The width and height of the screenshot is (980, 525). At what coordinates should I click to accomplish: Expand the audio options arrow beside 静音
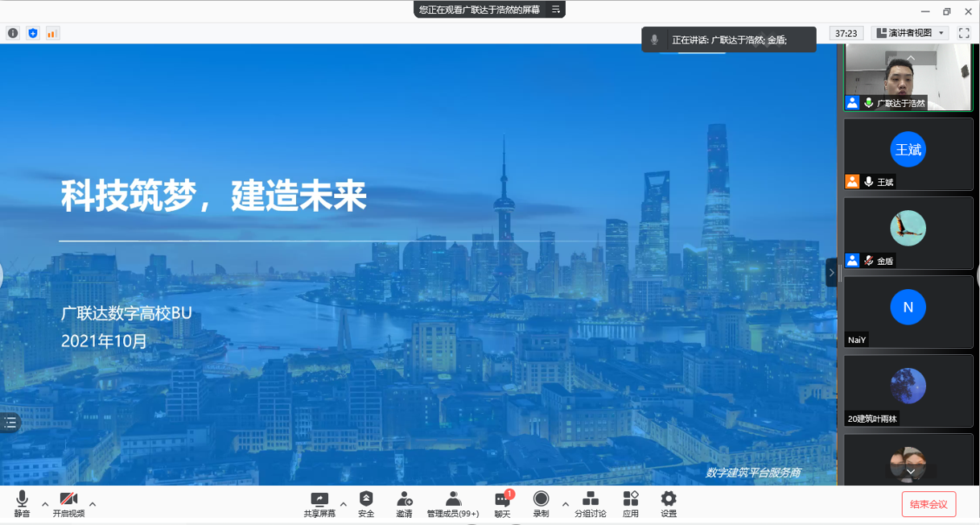(x=45, y=505)
